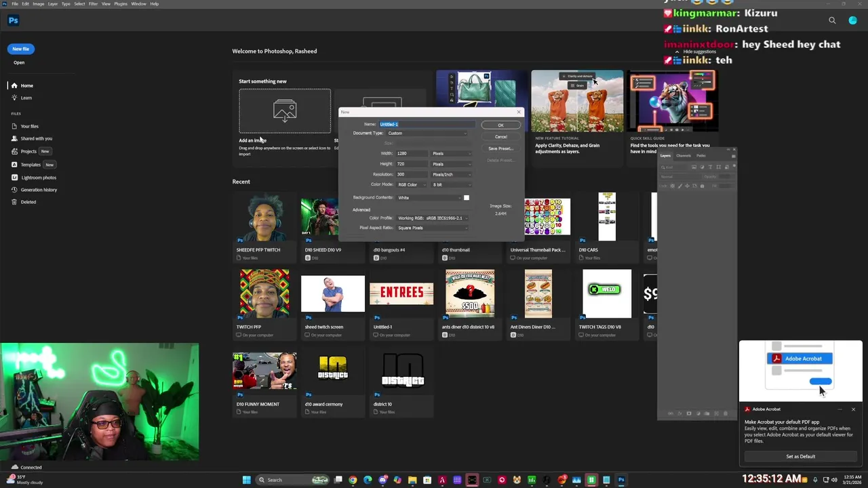Click the New file button
This screenshot has width=868, height=488.
pos(20,49)
